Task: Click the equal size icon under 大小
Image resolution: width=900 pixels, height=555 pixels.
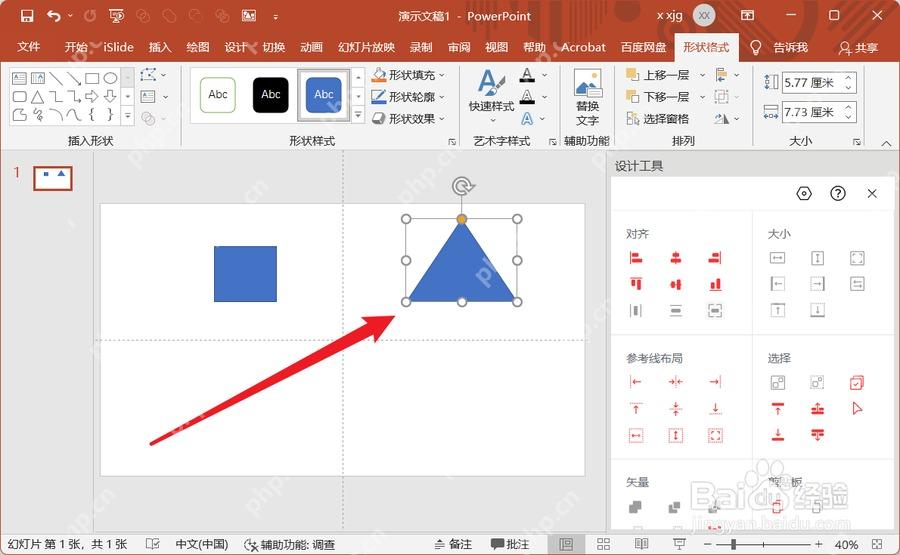Action: [857, 258]
